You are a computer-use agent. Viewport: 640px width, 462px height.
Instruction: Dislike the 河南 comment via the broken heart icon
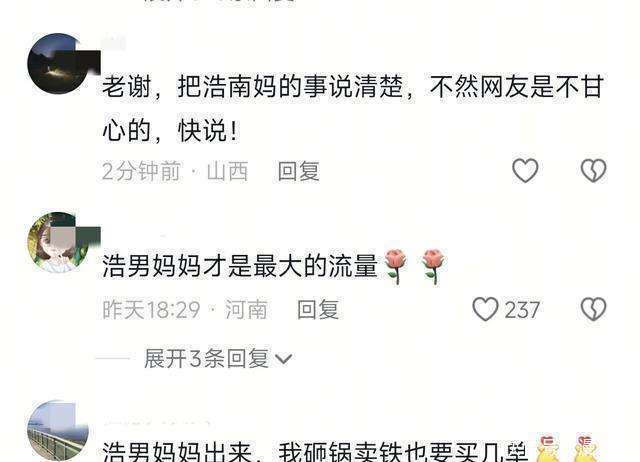point(593,309)
